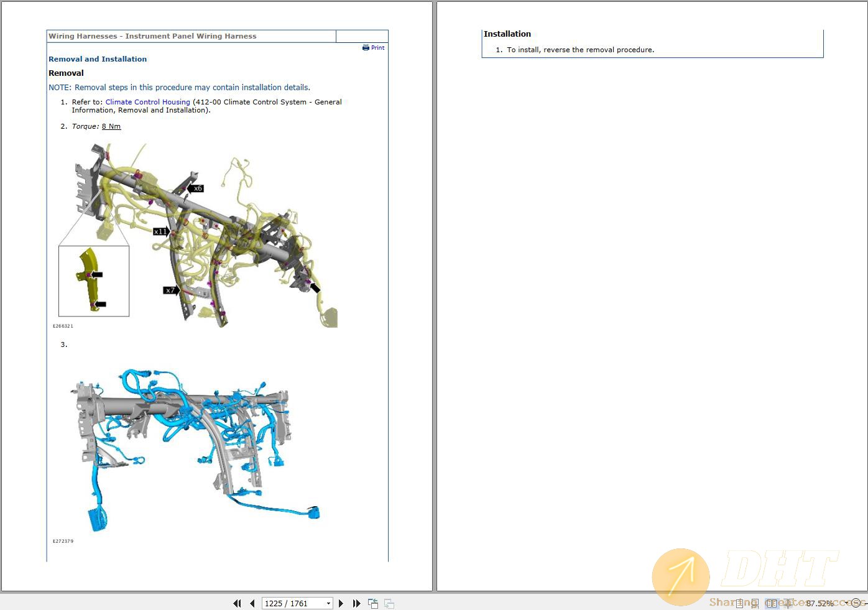This screenshot has width=868, height=610.
Task: Click the 8 Nm torque value
Action: 111,126
